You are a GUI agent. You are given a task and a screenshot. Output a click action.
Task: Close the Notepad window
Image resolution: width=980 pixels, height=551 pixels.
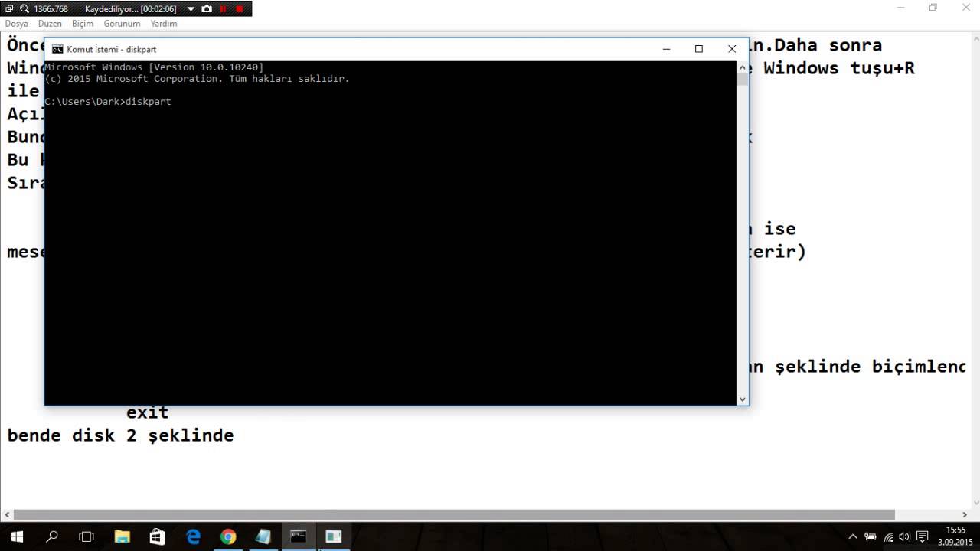click(x=965, y=8)
